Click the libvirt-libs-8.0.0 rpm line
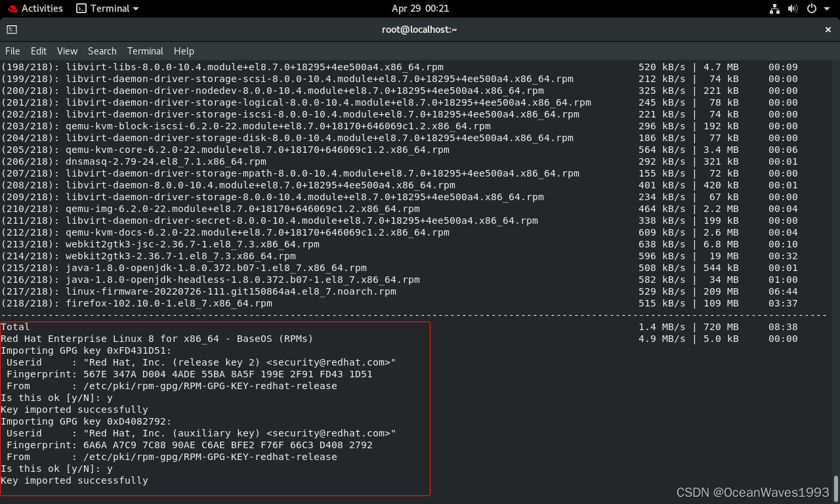 399,67
